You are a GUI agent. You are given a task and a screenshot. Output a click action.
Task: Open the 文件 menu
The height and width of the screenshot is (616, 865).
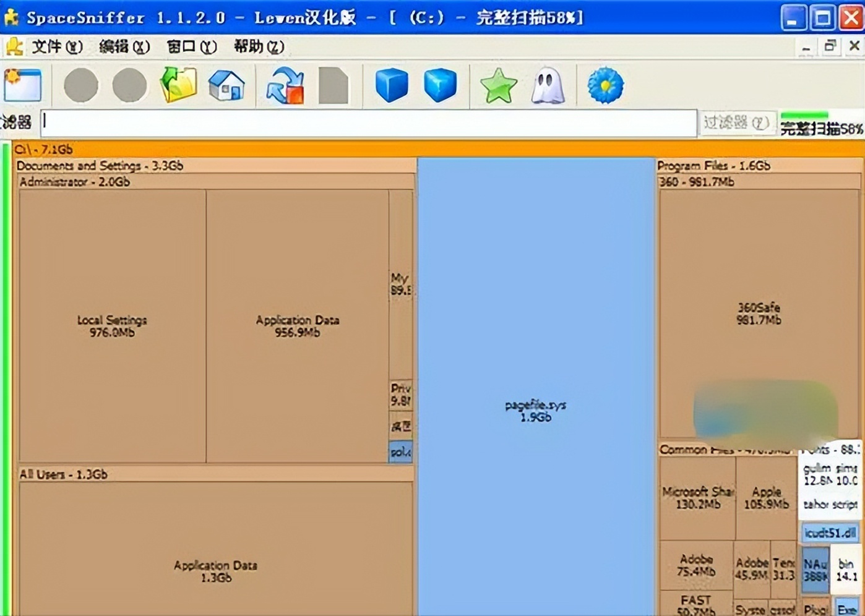[x=55, y=47]
